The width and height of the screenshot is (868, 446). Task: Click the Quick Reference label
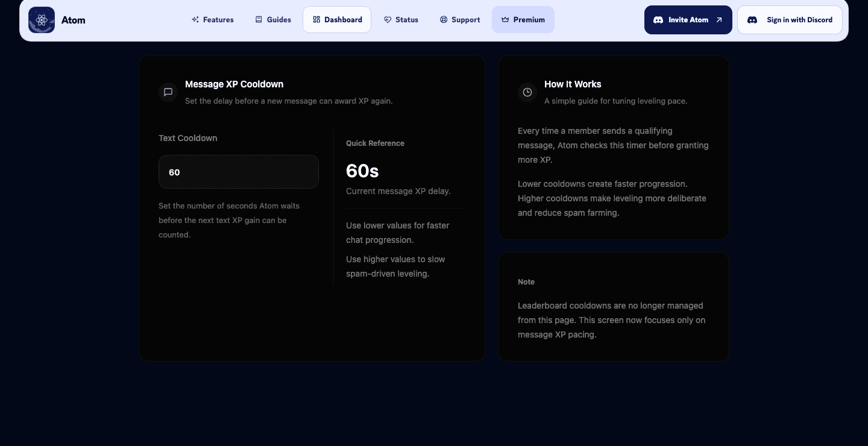[x=375, y=143]
